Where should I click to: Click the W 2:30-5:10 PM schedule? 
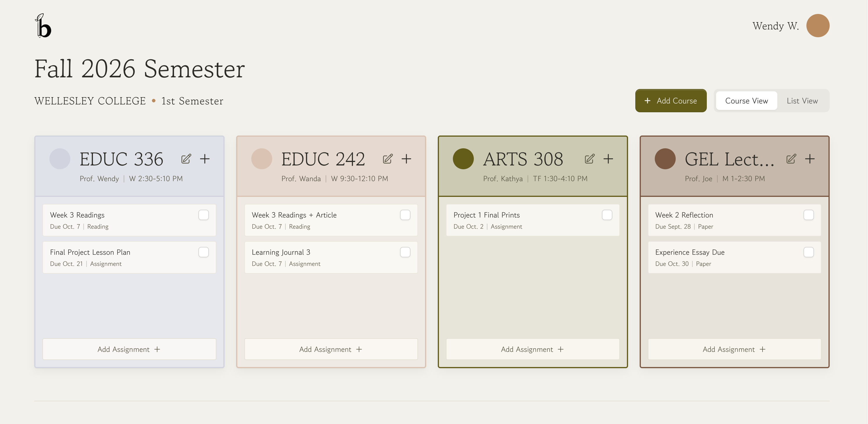coord(156,179)
